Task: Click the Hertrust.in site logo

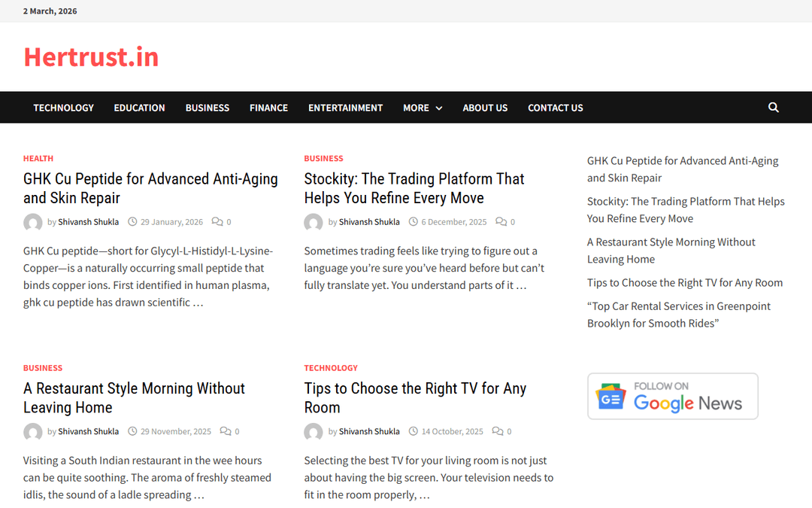Action: point(91,57)
